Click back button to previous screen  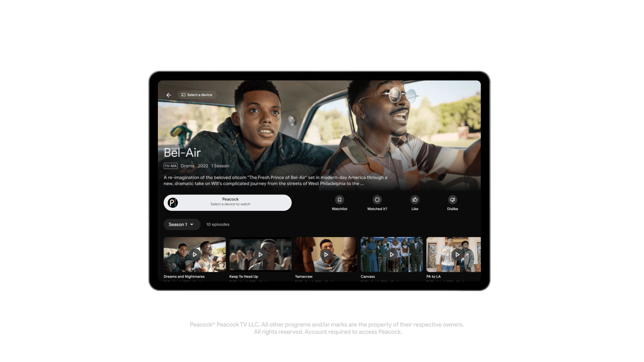(168, 95)
